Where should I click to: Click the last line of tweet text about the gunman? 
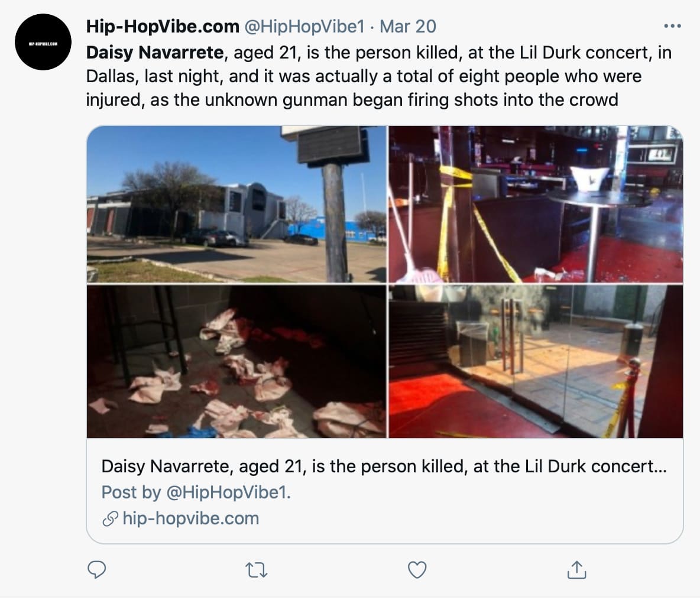pyautogui.click(x=352, y=99)
